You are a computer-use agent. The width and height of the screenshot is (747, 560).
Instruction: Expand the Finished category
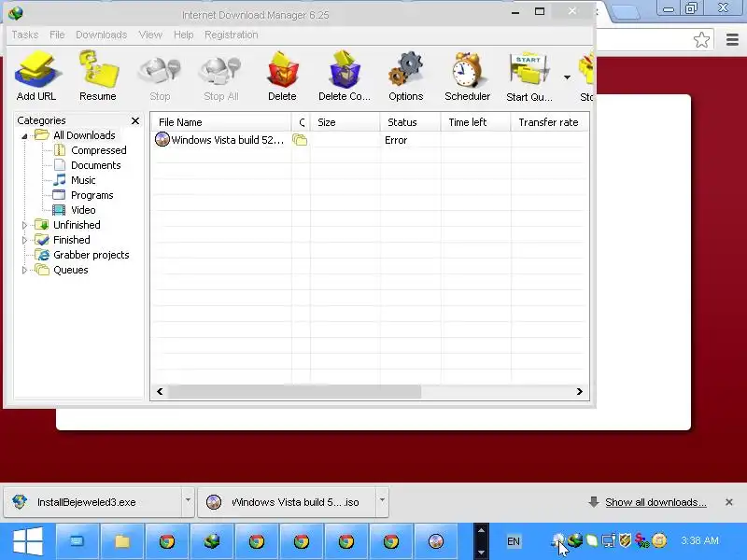[24, 240]
